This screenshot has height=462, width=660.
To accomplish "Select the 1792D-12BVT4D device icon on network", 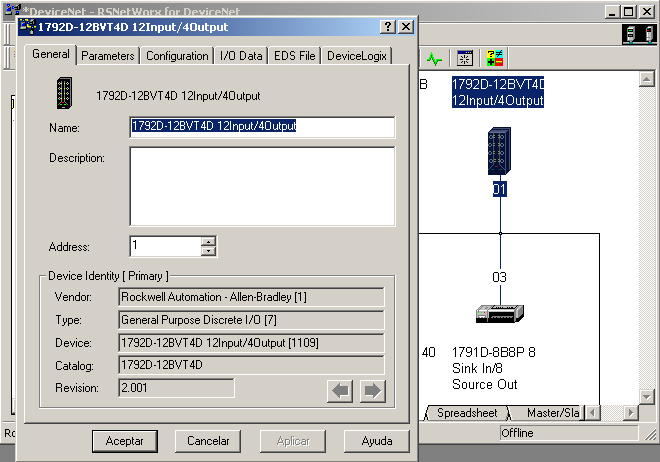I will point(499,151).
